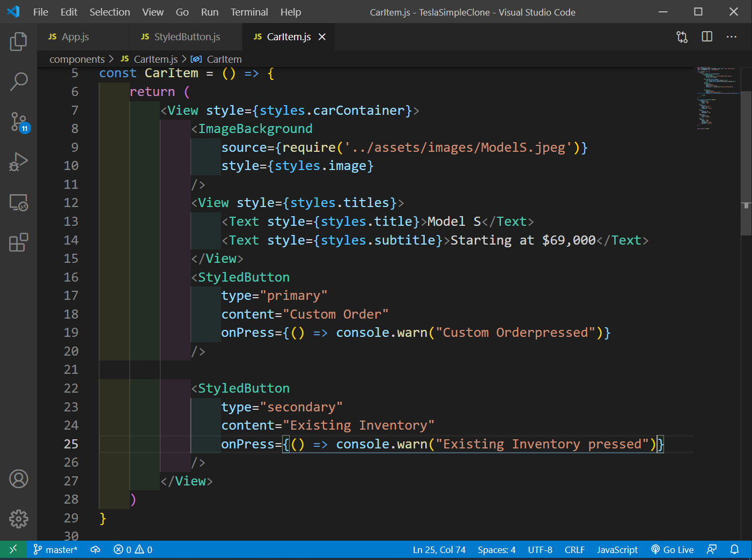This screenshot has width=752, height=560.
Task: Change end of line sequence CRLF
Action: 574,549
